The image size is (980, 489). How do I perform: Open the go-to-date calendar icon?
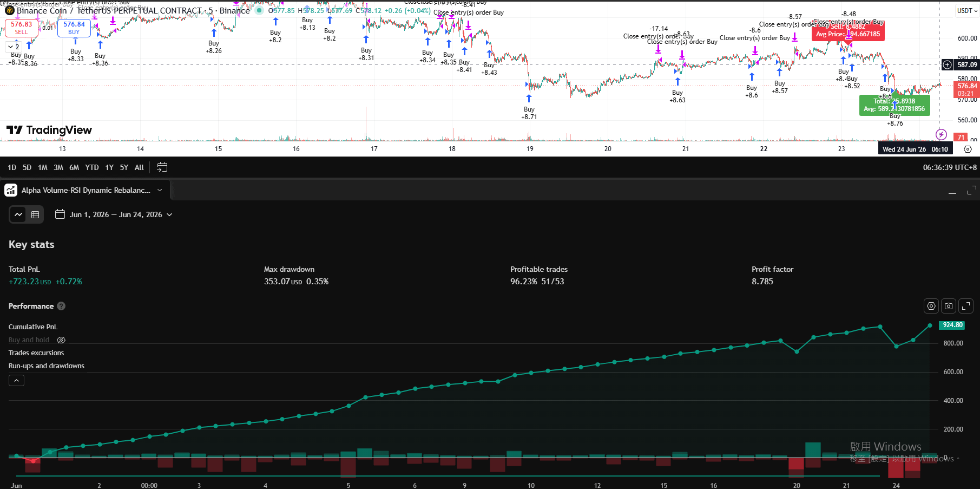click(x=162, y=167)
